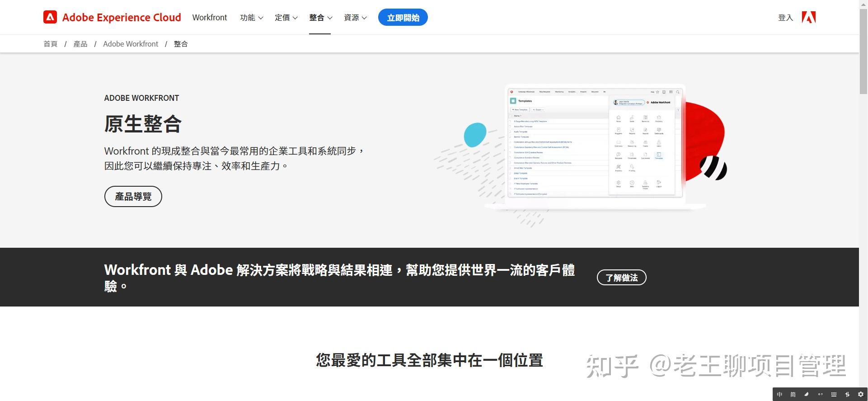
Task: Click the 產品導覽 button
Action: (133, 196)
